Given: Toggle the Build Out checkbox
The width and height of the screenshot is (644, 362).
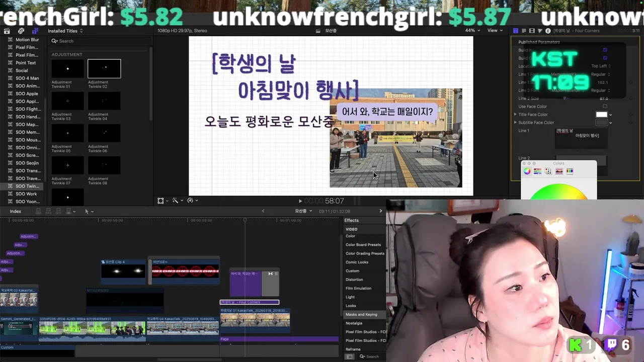Looking at the screenshot, I should point(605,58).
